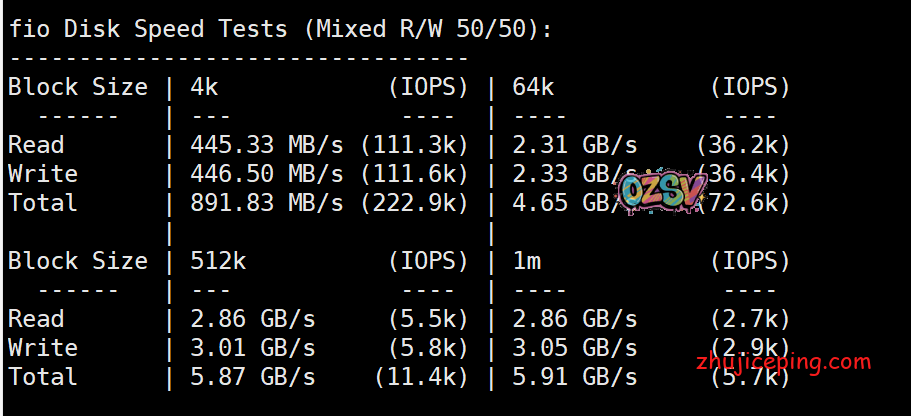The image size is (911, 416).
Task: Click the 3.01 GB/s 512k write value
Action: 253,348
